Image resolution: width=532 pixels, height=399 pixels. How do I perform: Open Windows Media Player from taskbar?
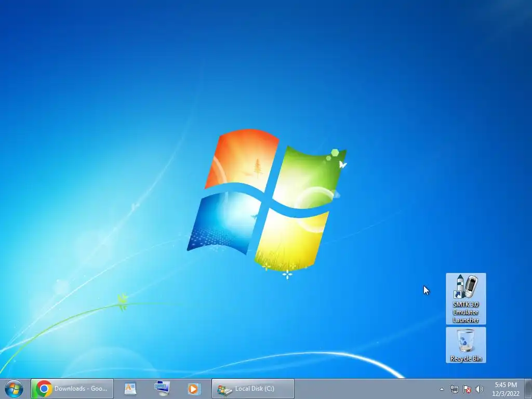point(193,389)
